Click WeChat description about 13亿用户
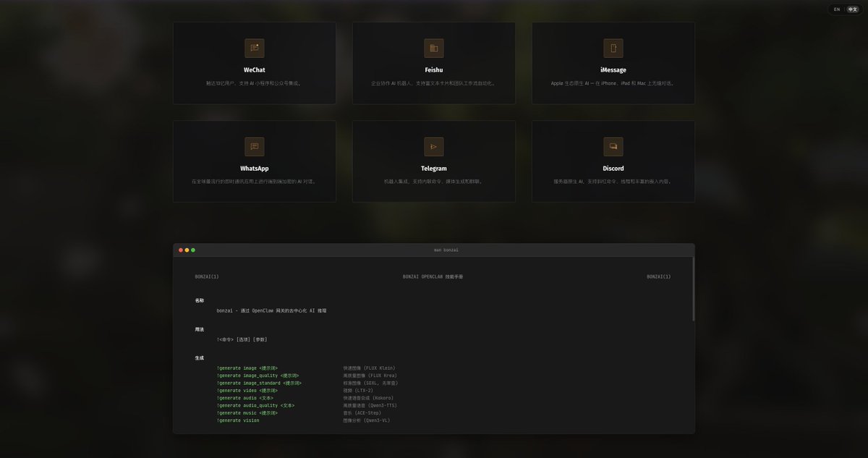868x458 pixels. (x=255, y=83)
